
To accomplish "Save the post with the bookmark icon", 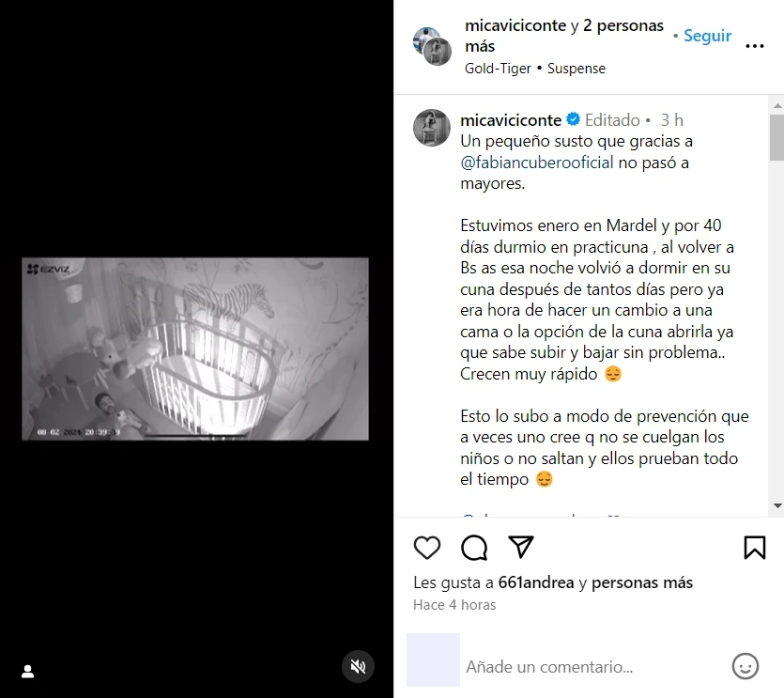I will [x=755, y=548].
